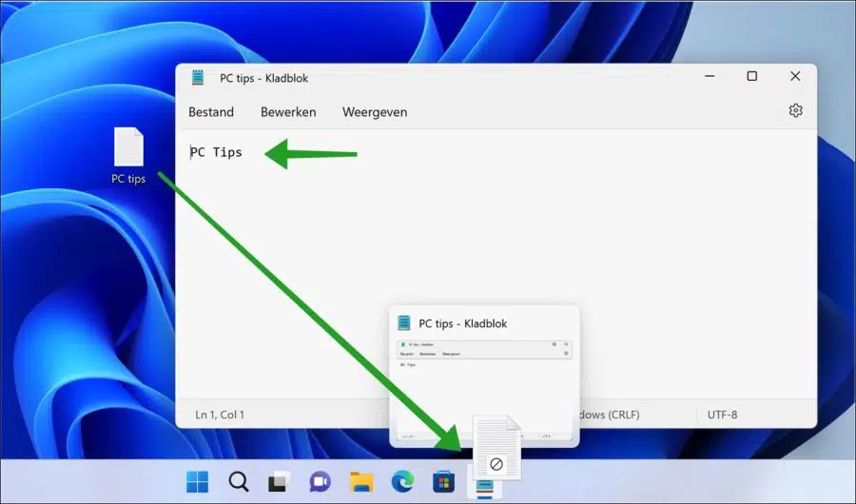Screen dimensions: 856x504
Task: Open the Bewerken menu
Action: [x=288, y=112]
